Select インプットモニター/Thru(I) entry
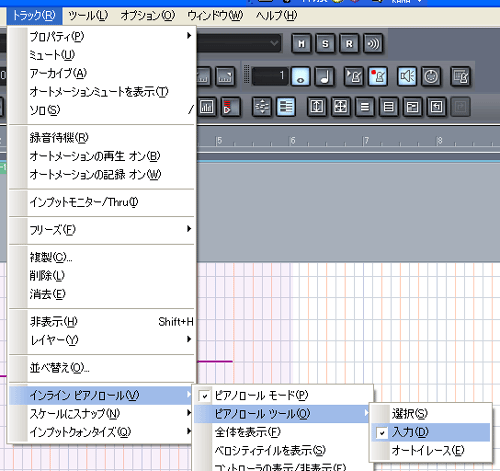This screenshot has height=471, width=500. pos(102,202)
